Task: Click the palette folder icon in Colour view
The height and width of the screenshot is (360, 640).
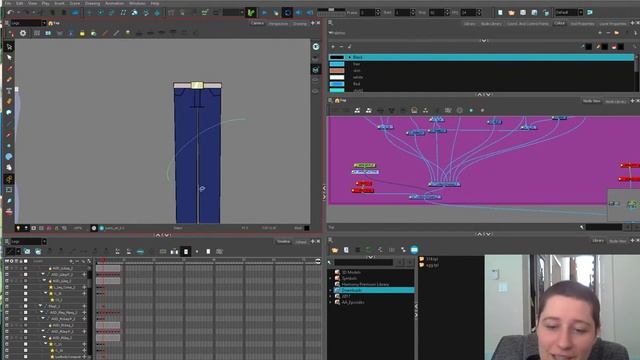Action: pyautogui.click(x=616, y=33)
